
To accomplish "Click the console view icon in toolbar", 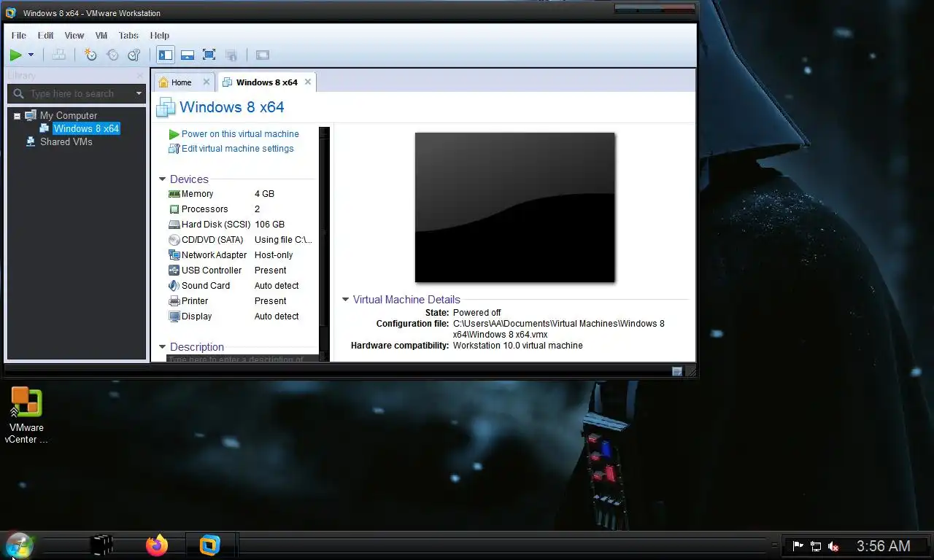I will [x=263, y=55].
